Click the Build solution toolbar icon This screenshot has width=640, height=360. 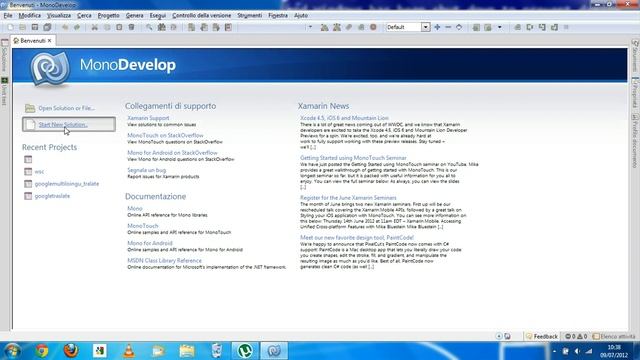point(324,27)
